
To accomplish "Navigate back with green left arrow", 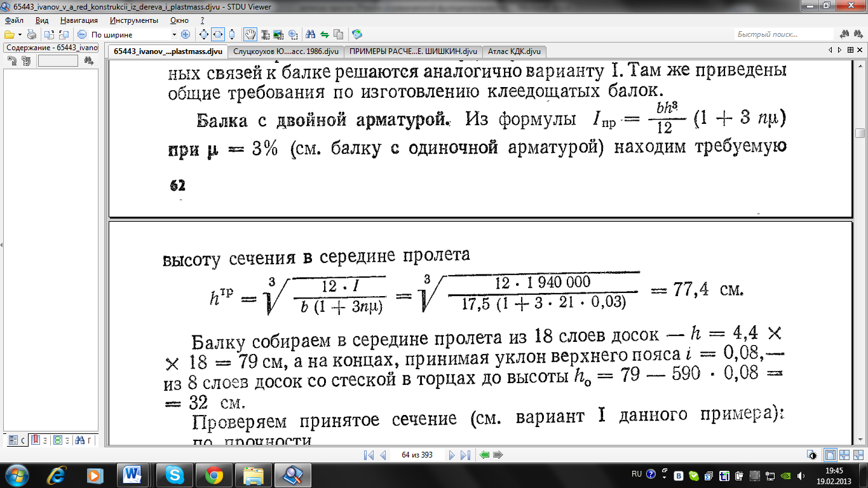I will click(x=485, y=455).
